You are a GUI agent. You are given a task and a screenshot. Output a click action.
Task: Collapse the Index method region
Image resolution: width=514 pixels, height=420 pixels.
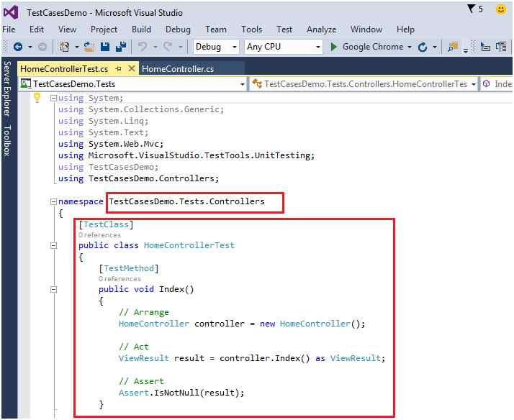(53, 289)
